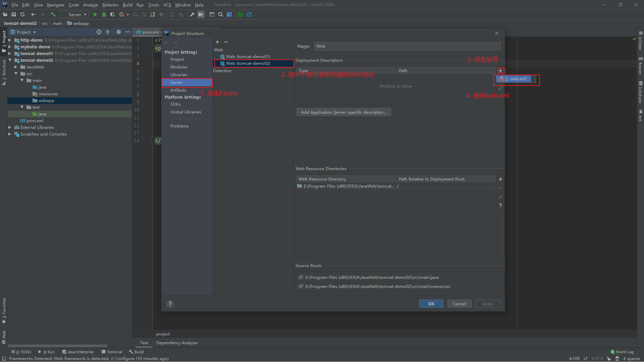Open Run Anything from the toolbar

pos(212,14)
